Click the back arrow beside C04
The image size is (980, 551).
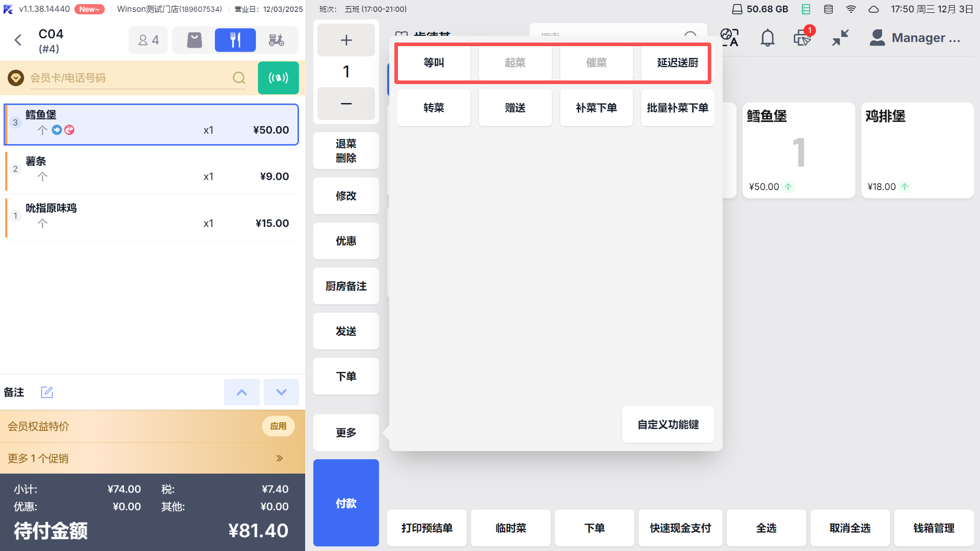coord(18,40)
